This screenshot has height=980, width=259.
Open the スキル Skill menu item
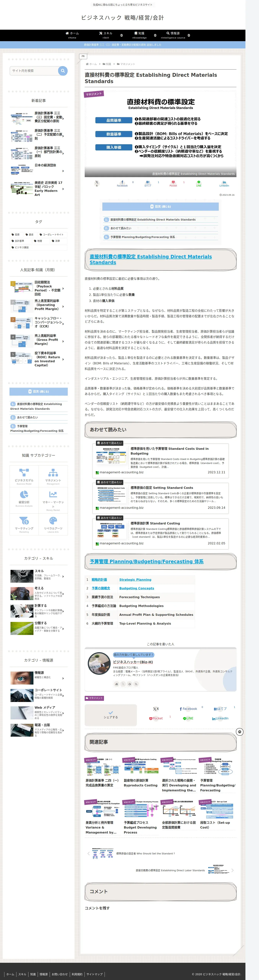point(106,35)
